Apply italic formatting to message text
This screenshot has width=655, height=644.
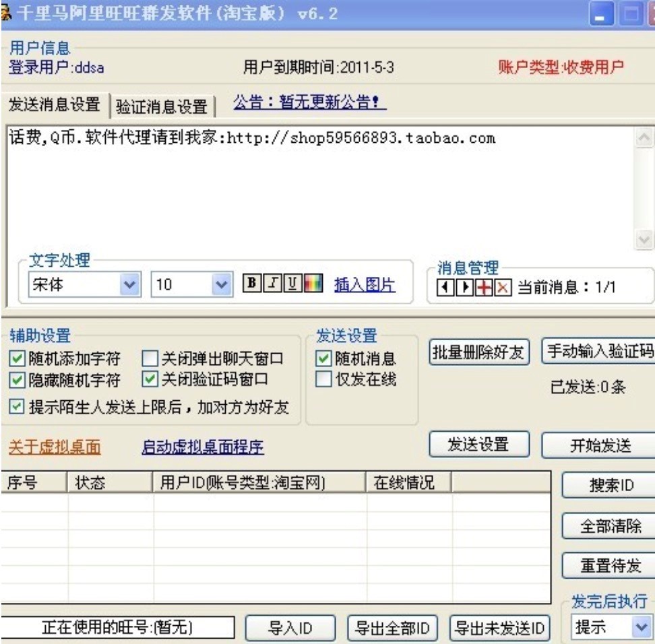[x=272, y=282]
